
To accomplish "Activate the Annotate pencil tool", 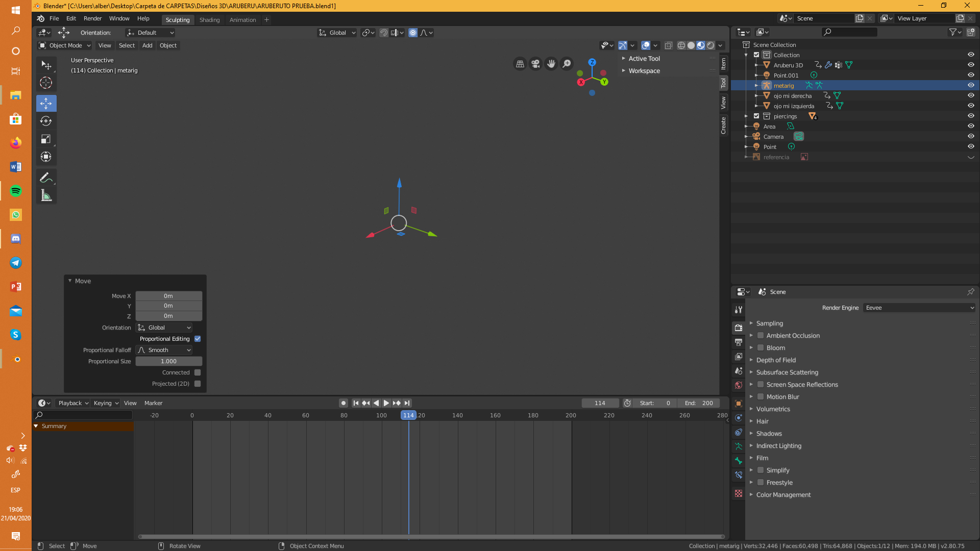I will [46, 178].
